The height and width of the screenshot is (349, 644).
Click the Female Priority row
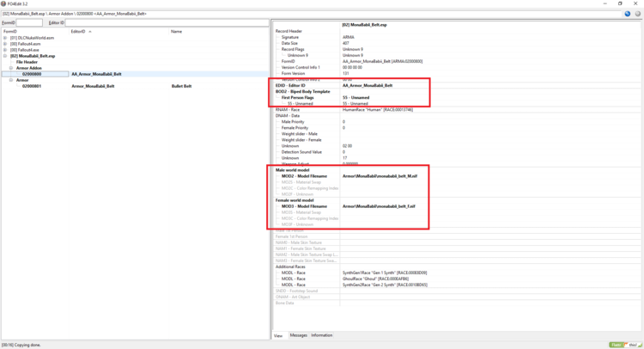pyautogui.click(x=295, y=128)
